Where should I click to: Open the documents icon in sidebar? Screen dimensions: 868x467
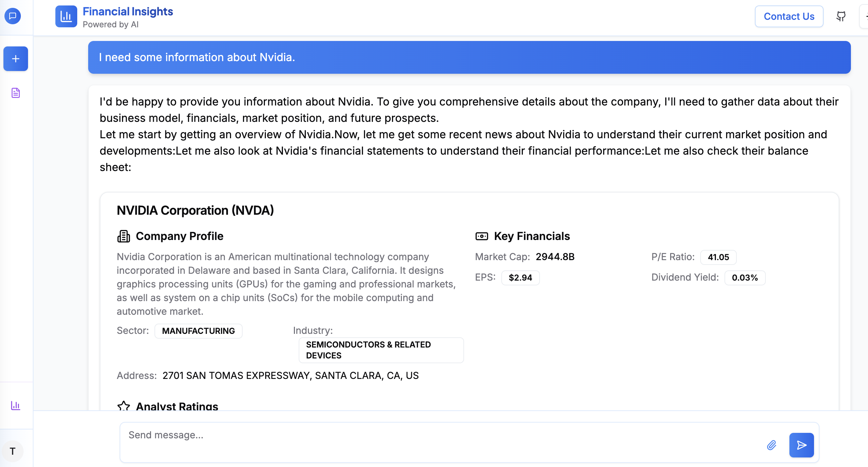tap(16, 93)
